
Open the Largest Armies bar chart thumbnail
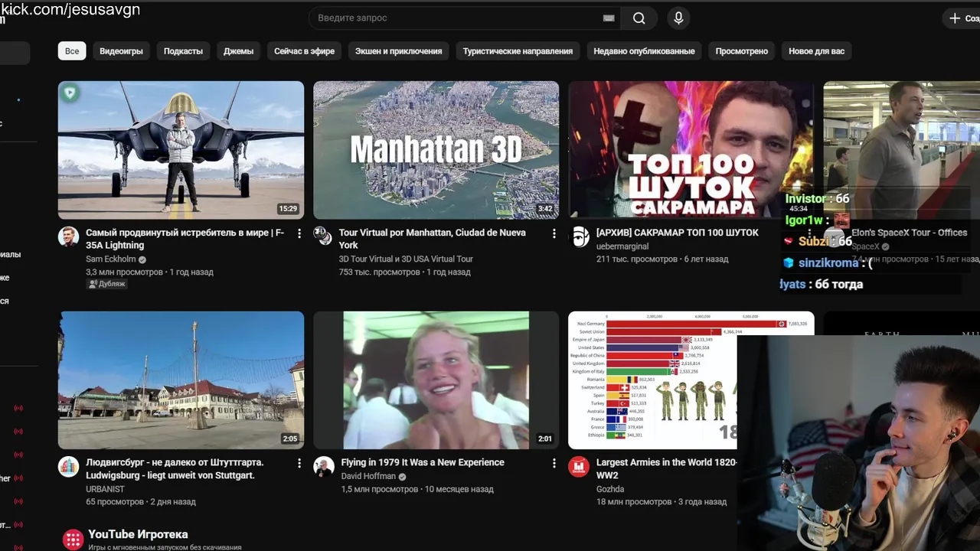(x=652, y=380)
